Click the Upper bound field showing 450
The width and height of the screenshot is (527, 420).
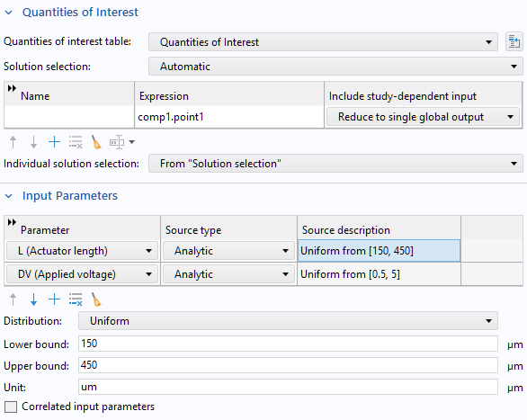(x=288, y=365)
